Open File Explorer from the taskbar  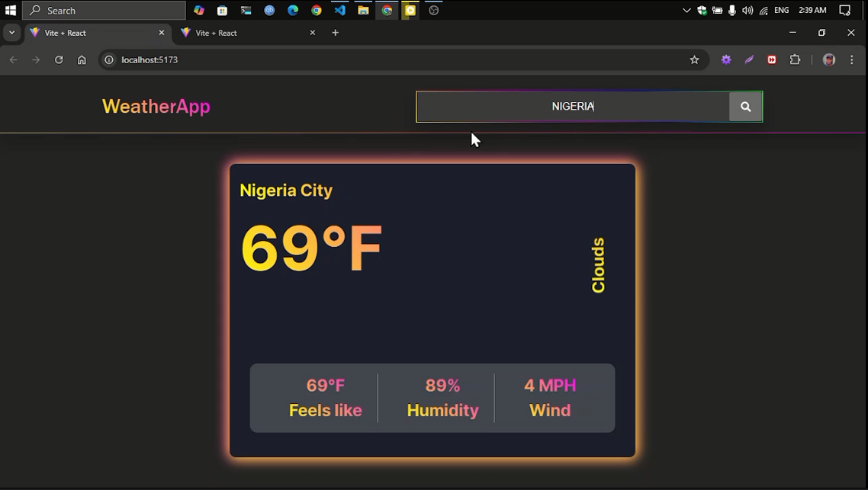(x=363, y=10)
